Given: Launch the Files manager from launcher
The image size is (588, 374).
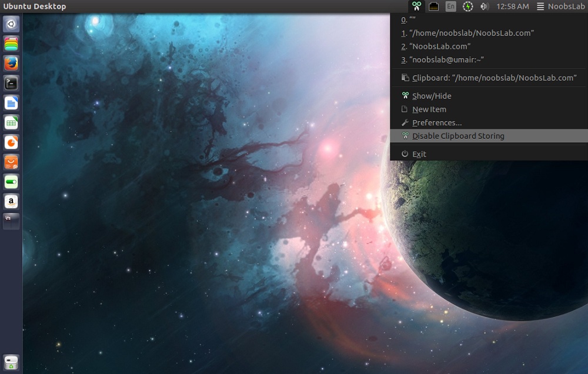Looking at the screenshot, I should coord(11,44).
